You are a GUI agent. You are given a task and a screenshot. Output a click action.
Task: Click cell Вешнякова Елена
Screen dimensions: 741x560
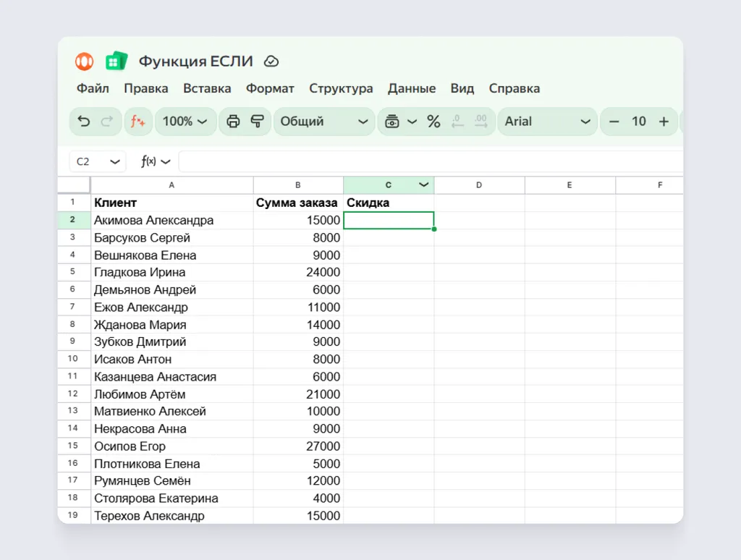coord(172,255)
